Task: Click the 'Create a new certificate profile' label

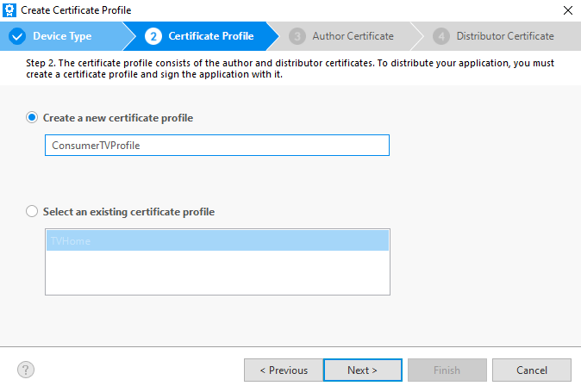Action: 118,118
